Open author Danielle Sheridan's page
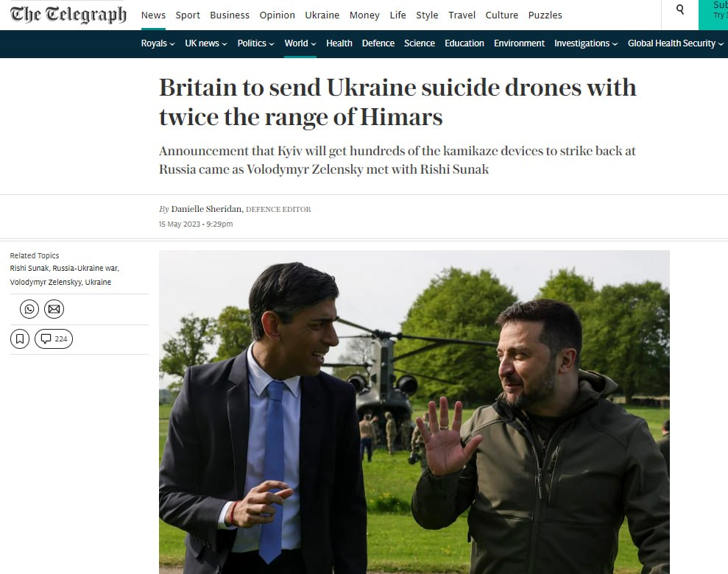This screenshot has height=574, width=728. pos(207,209)
